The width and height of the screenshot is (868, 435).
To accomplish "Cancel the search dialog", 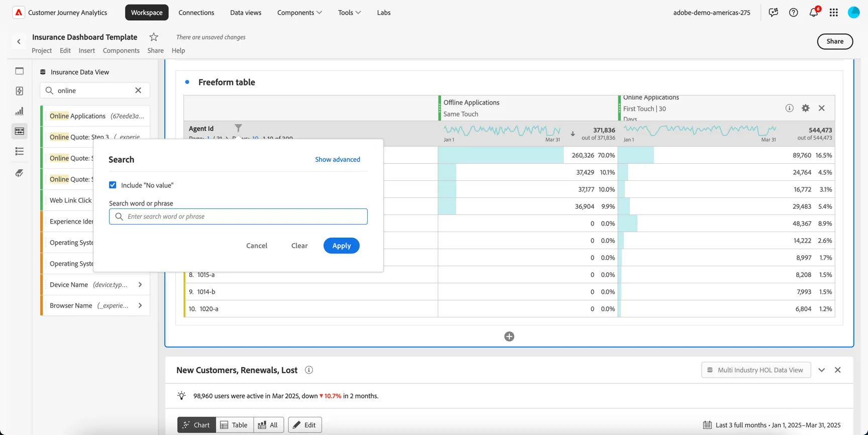I will (x=257, y=246).
